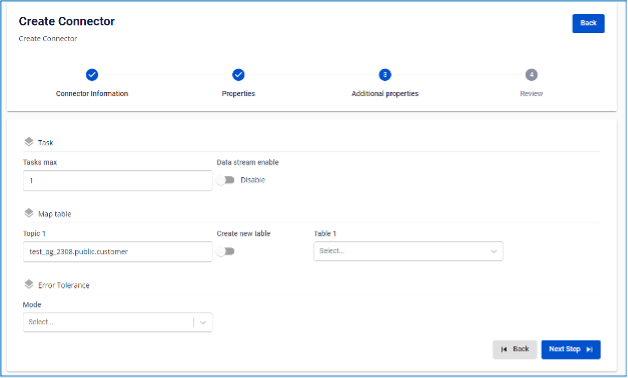Click the layers icon beside Map table
This screenshot has width=628, height=378.
point(29,213)
